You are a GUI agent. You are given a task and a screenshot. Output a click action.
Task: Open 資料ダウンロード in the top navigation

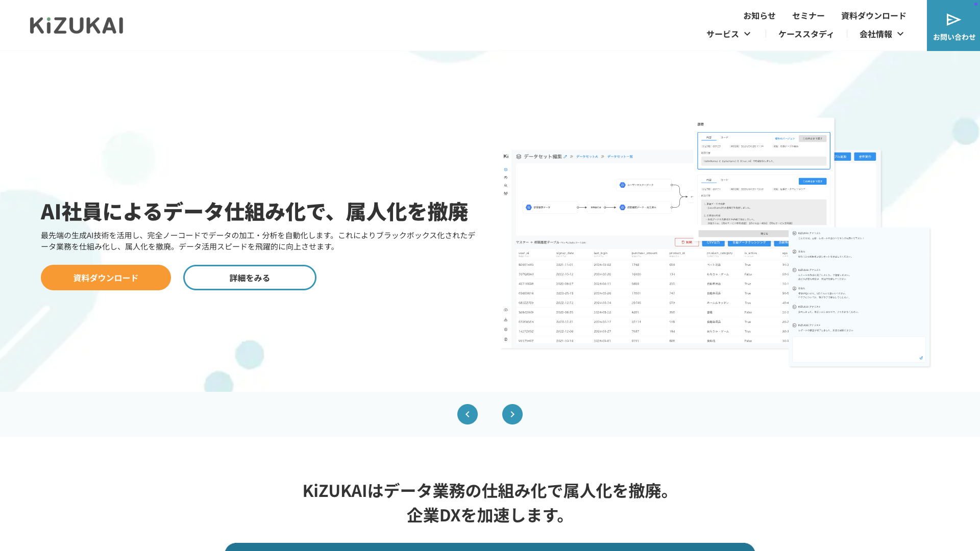(x=873, y=16)
